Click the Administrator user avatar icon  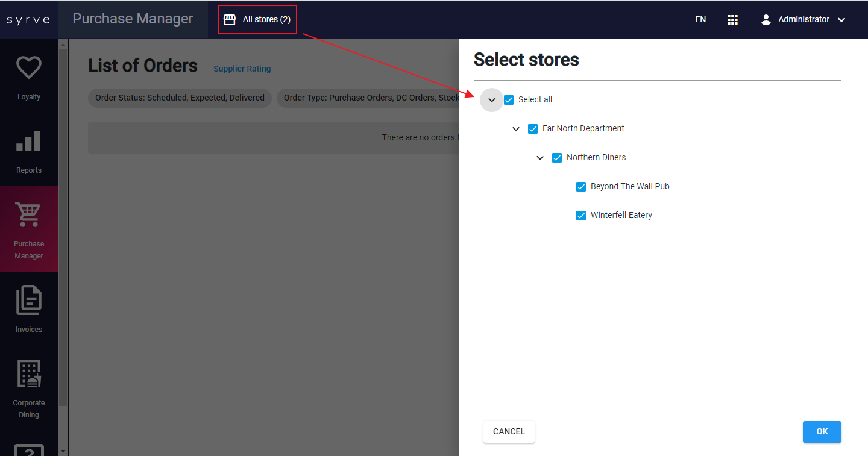point(766,20)
